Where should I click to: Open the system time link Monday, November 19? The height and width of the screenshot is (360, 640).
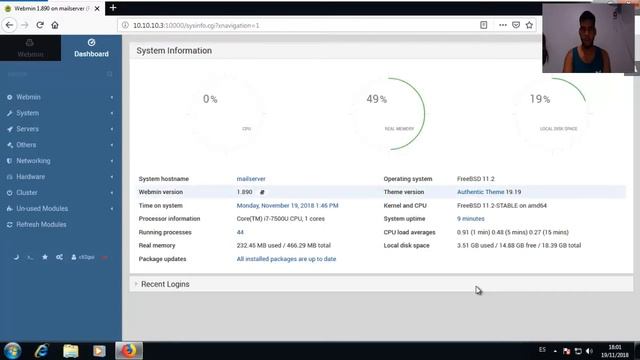point(287,205)
